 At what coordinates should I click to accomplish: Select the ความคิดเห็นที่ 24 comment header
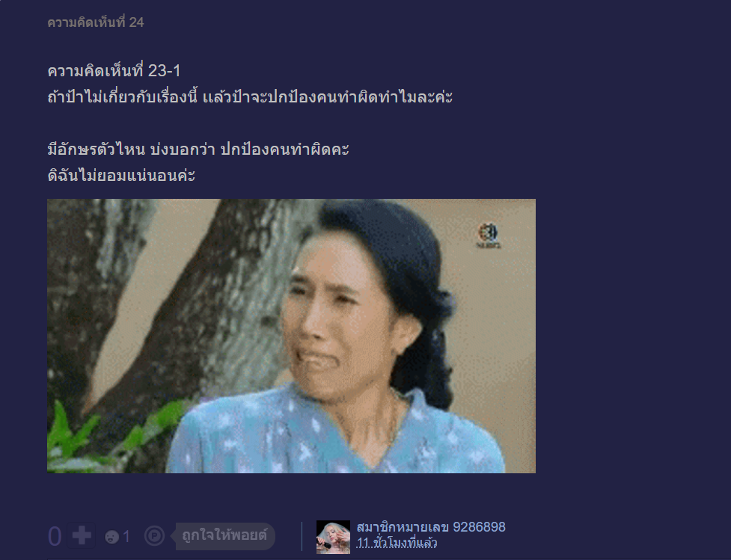click(96, 22)
